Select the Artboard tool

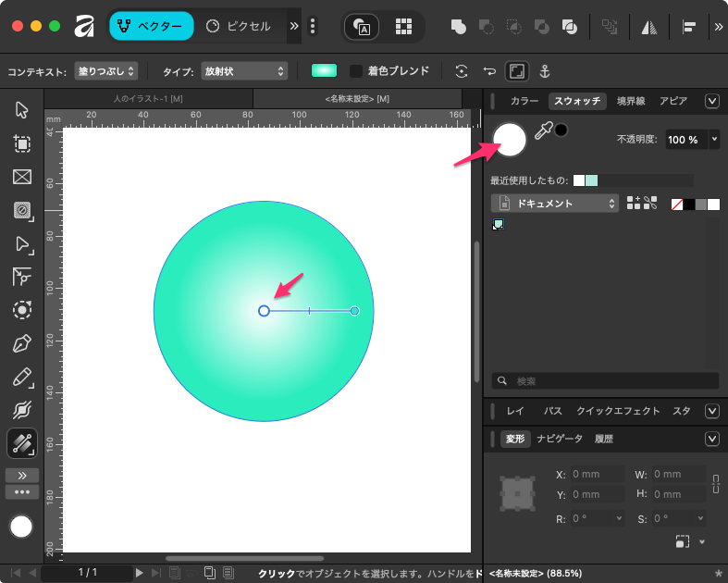pos(22,143)
